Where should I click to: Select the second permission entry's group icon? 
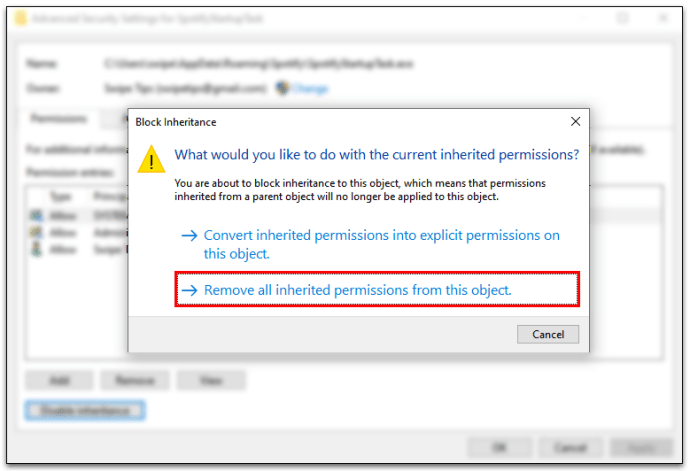point(36,232)
